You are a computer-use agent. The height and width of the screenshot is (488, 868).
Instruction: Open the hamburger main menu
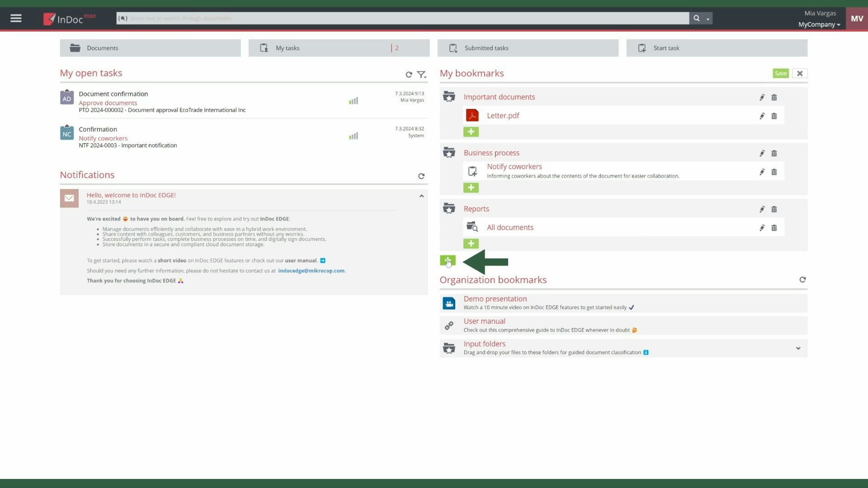click(x=16, y=19)
